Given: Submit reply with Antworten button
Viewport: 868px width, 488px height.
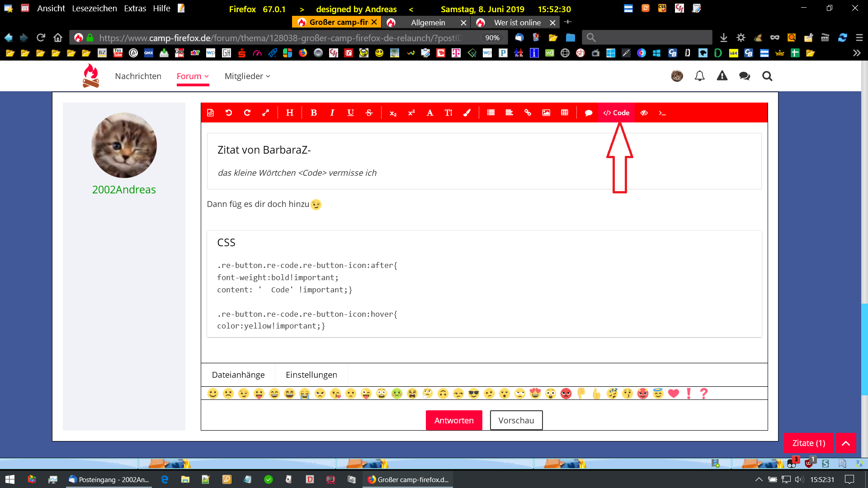Looking at the screenshot, I should [x=454, y=420].
